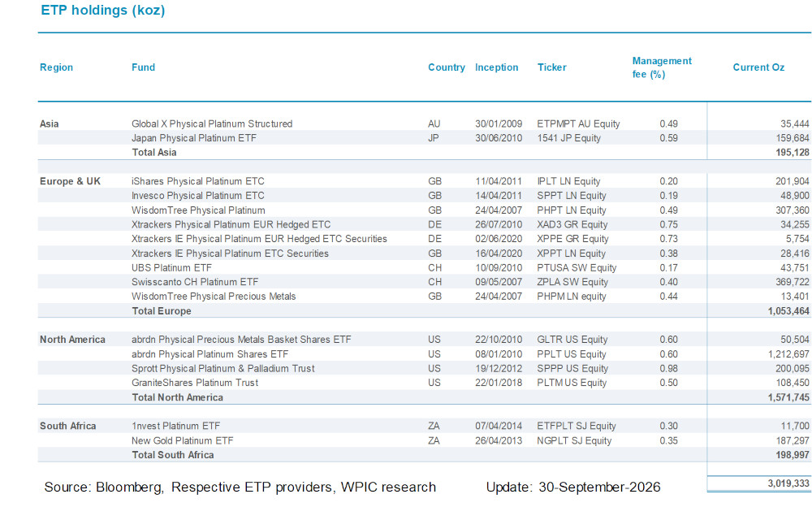Image resolution: width=812 pixels, height=507 pixels.
Task: Click the South Africa region label
Action: 68,426
